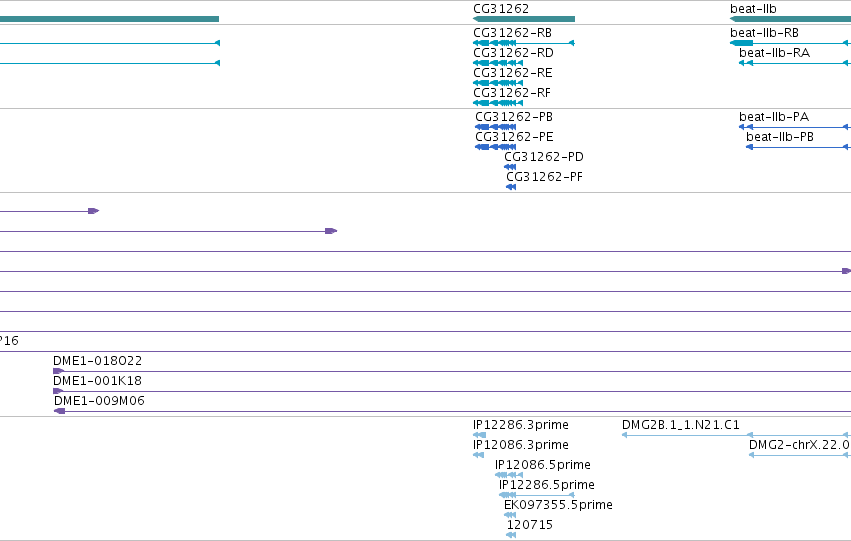Select the CG31262 gene label
This screenshot has height=541, width=851.
500,9
